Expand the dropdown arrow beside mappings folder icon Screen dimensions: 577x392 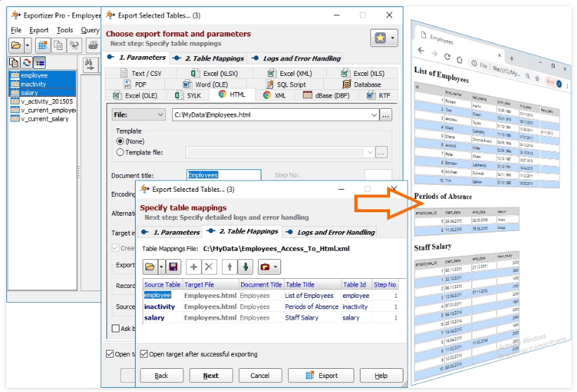point(161,267)
